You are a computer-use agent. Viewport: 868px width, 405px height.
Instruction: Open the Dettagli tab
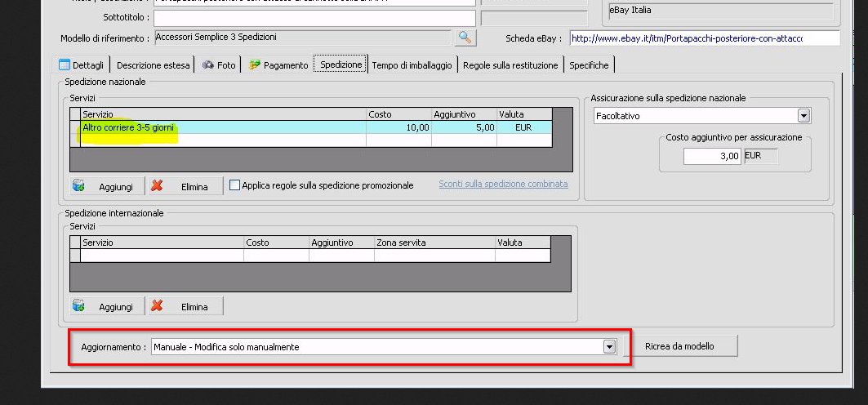(82, 65)
